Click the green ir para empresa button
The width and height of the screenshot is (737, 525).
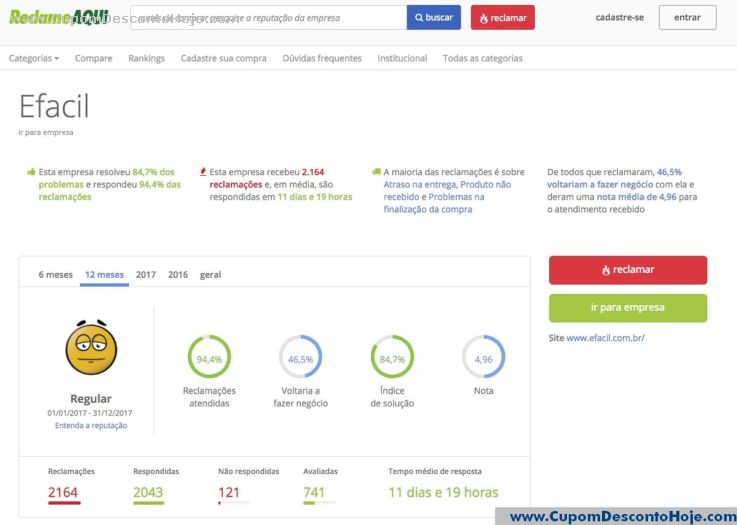coord(628,308)
